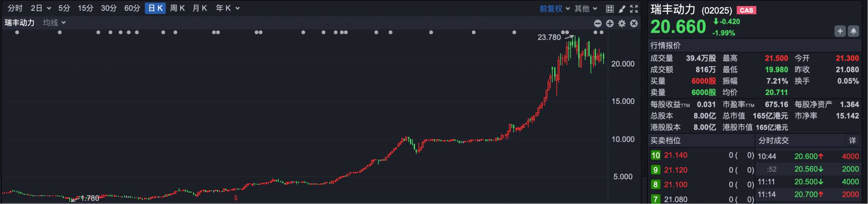This screenshot has width=868, height=204.
Task: Open the 均线 moving average dropdown
Action: (x=54, y=23)
